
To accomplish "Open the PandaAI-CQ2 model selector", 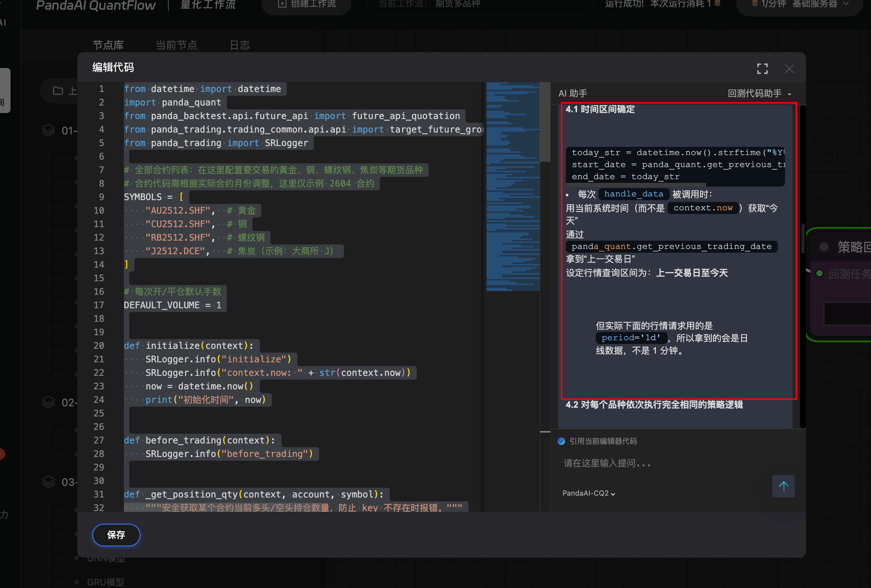I will click(x=588, y=493).
